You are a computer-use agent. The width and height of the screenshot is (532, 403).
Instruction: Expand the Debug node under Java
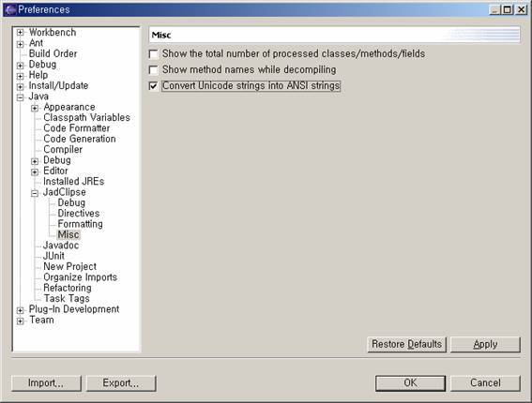pos(35,161)
